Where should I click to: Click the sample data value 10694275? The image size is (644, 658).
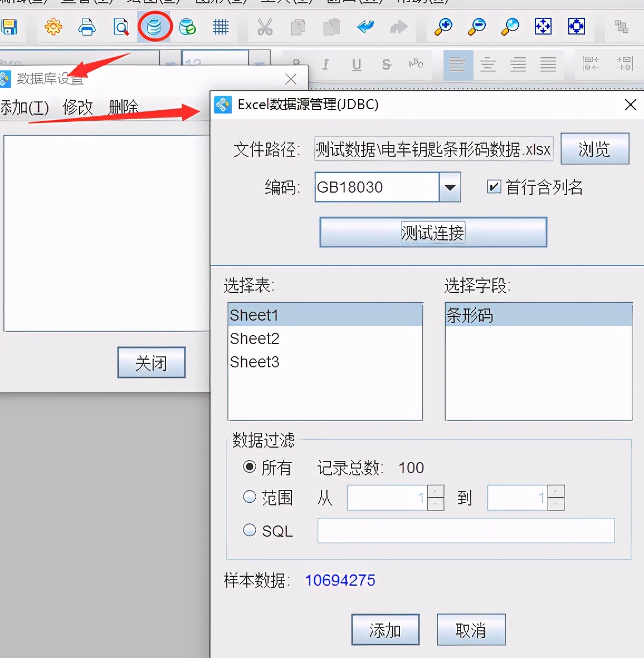pos(340,580)
